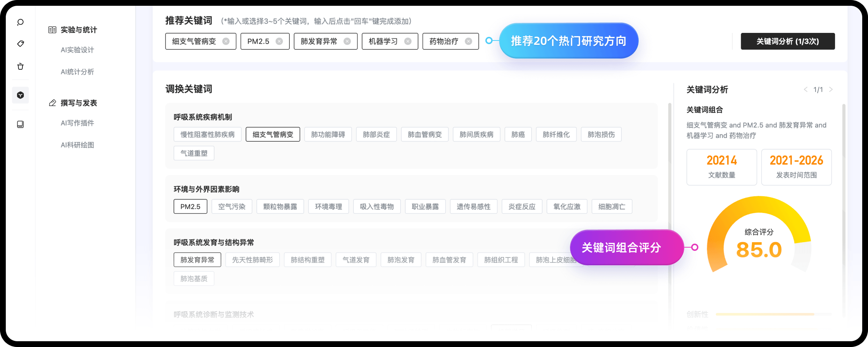Open the trash bin icon in sidebar
868x347 pixels.
tap(20, 67)
